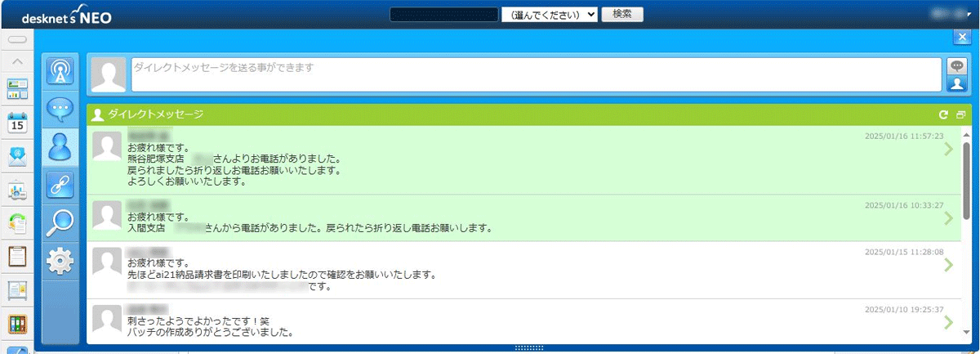Open the (選んでください) dropdown

[550, 15]
